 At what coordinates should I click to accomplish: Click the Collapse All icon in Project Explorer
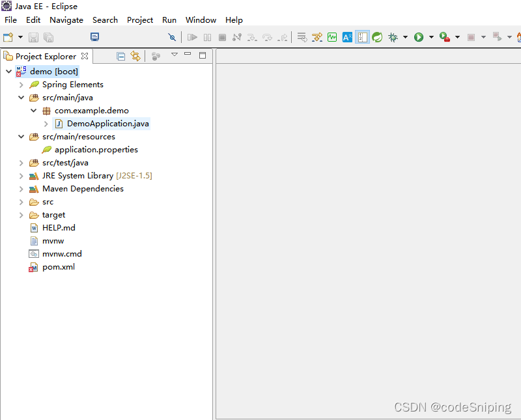(x=121, y=56)
